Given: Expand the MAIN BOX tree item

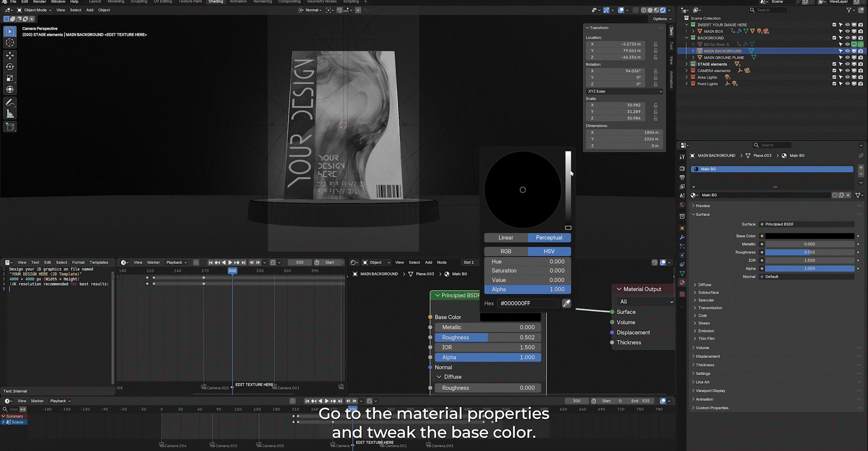Looking at the screenshot, I should 693,32.
